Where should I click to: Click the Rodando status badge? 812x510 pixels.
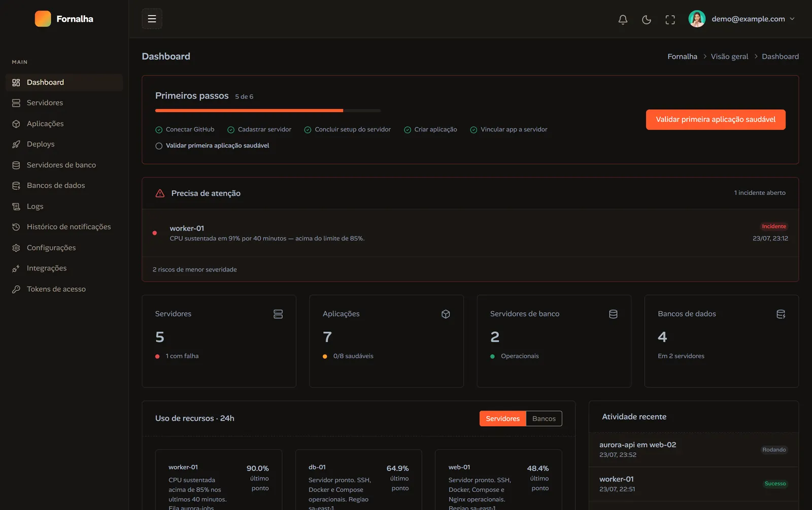point(774,450)
